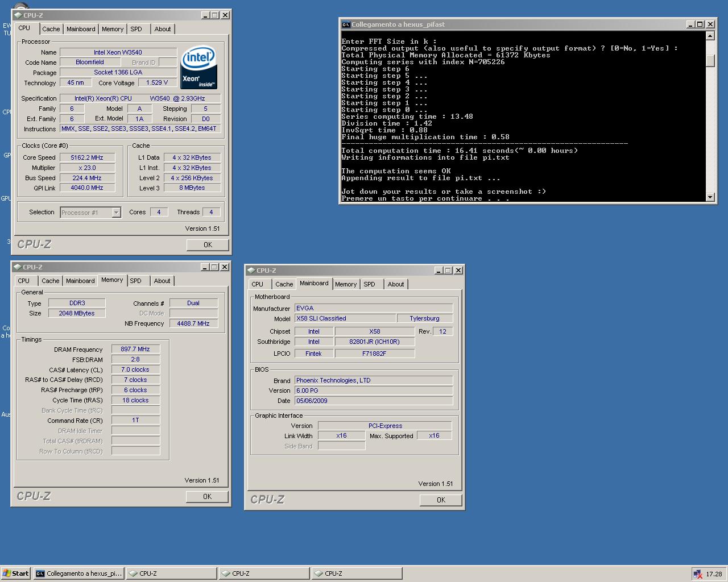728x582 pixels.
Task: Click the console scrollbar up arrow
Action: 710,36
